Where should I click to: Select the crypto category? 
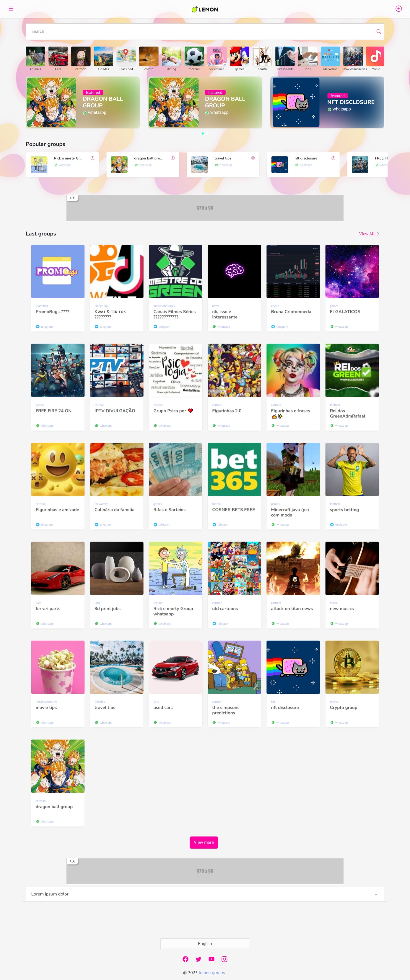[149, 59]
